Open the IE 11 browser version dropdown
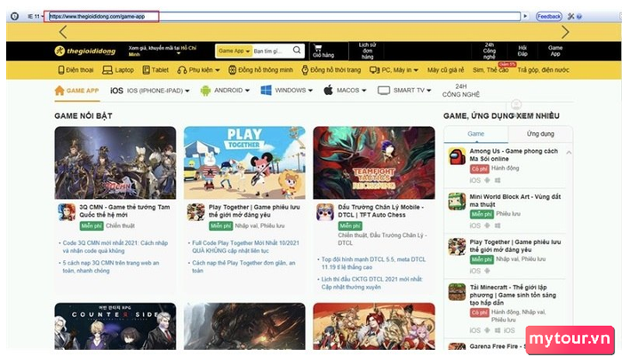The image size is (622, 364). pyautogui.click(x=36, y=16)
